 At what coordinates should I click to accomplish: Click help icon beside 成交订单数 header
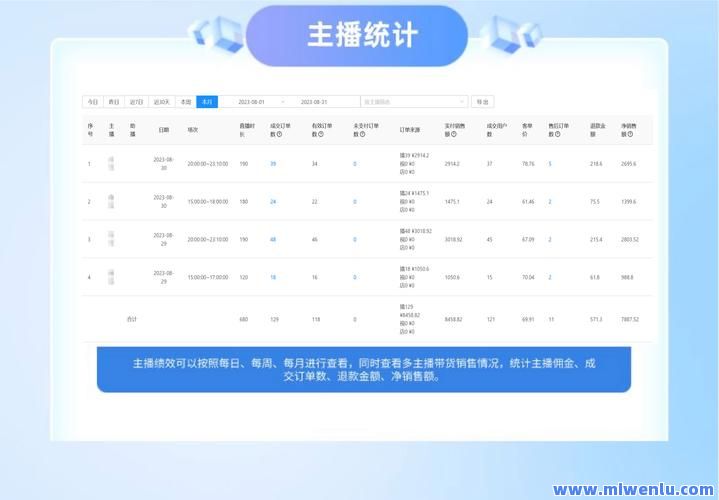pyautogui.click(x=280, y=134)
